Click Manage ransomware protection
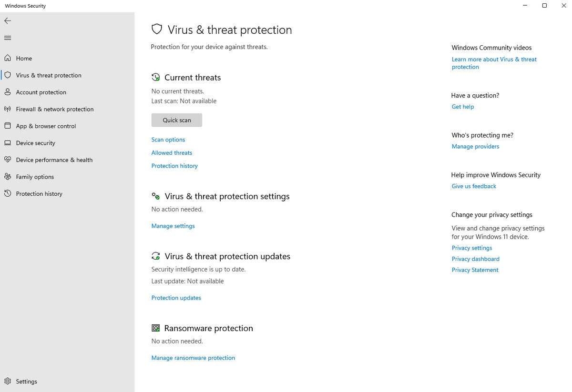The width and height of the screenshot is (572, 392). click(193, 358)
